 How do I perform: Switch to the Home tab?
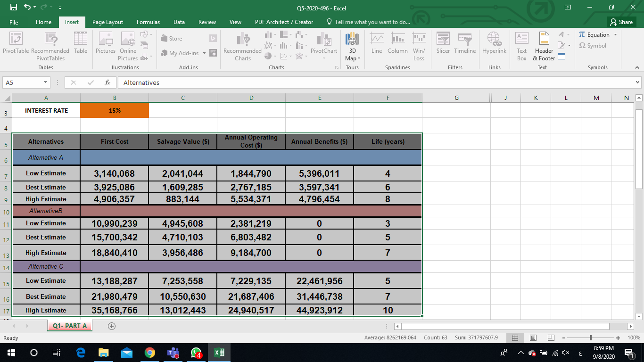(x=44, y=22)
